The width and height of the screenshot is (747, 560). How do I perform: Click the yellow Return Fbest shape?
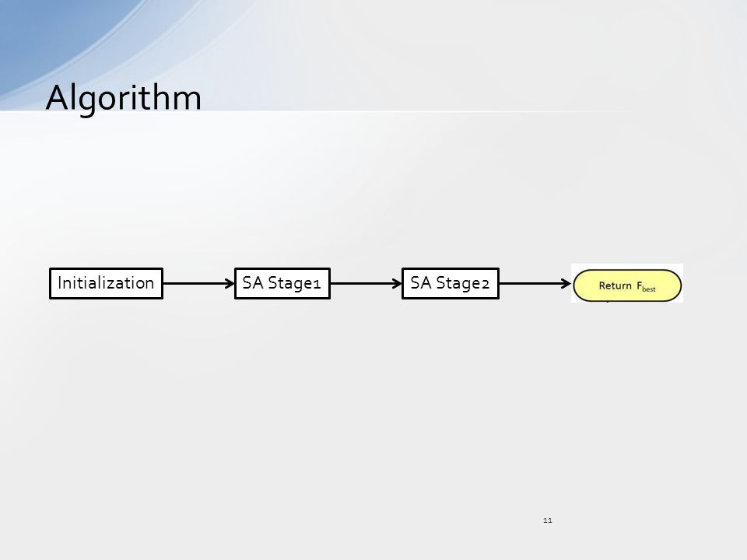coord(627,285)
